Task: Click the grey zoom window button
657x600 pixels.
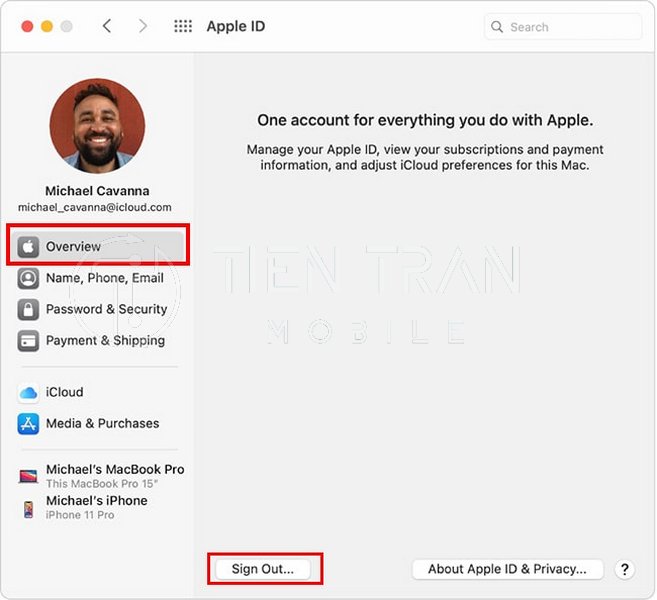Action: 67,27
